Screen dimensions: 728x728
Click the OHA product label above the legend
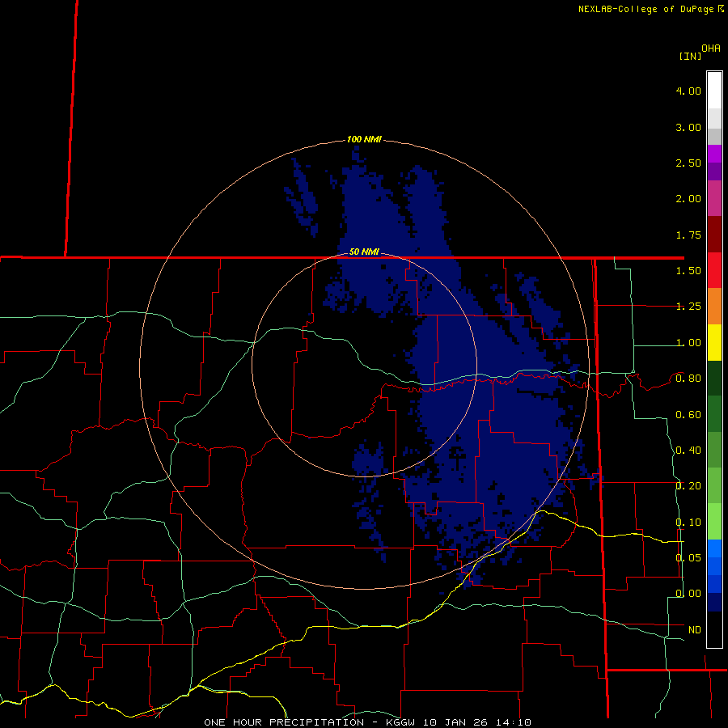pyautogui.click(x=711, y=48)
